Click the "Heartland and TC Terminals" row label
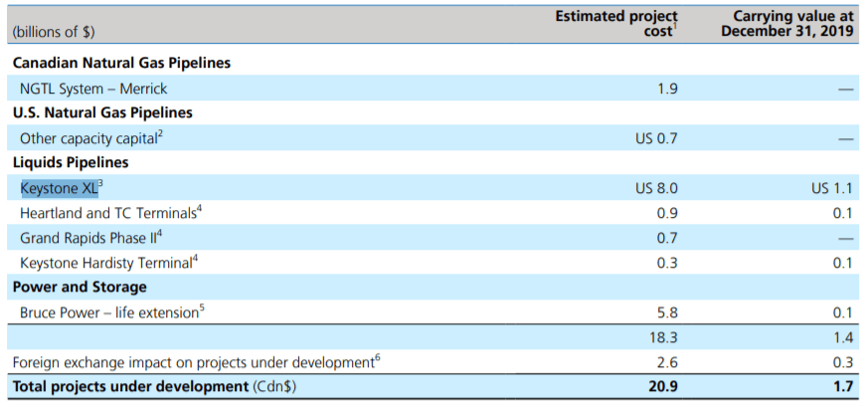Screen dimensions: 868x407 [x=110, y=213]
